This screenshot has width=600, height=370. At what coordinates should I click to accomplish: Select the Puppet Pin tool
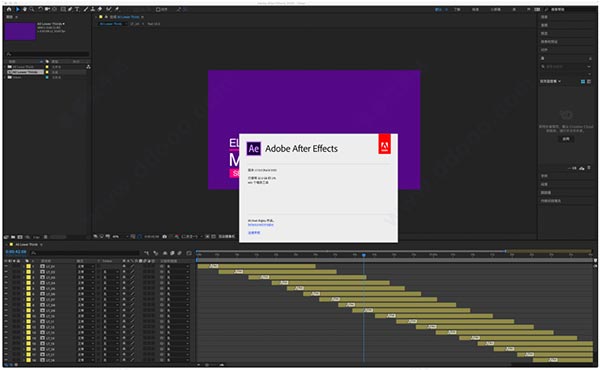117,9
